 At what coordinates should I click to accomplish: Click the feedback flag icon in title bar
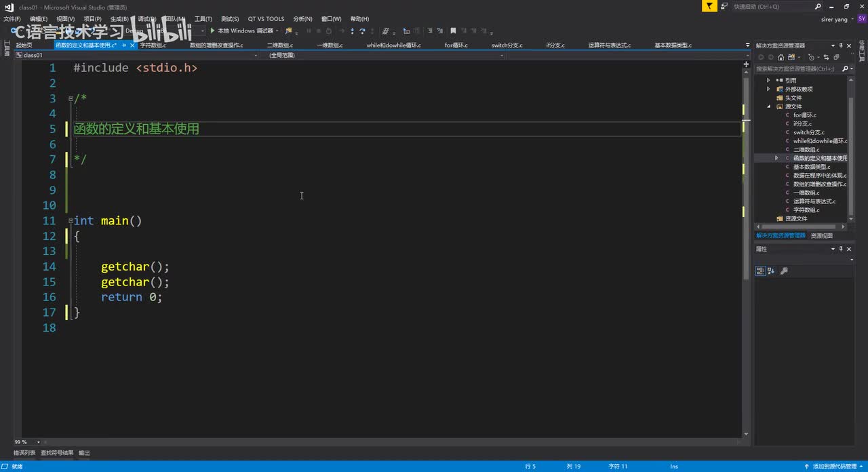709,6
